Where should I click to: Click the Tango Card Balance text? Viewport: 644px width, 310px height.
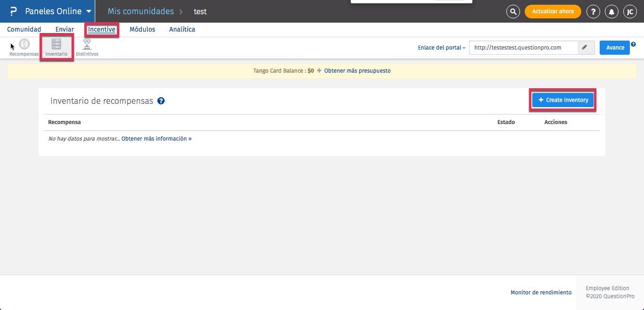pos(283,71)
